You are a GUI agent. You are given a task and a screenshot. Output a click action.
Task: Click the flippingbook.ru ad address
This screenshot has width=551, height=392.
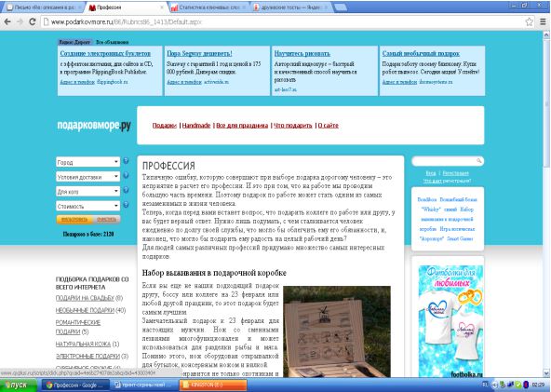[x=113, y=82]
